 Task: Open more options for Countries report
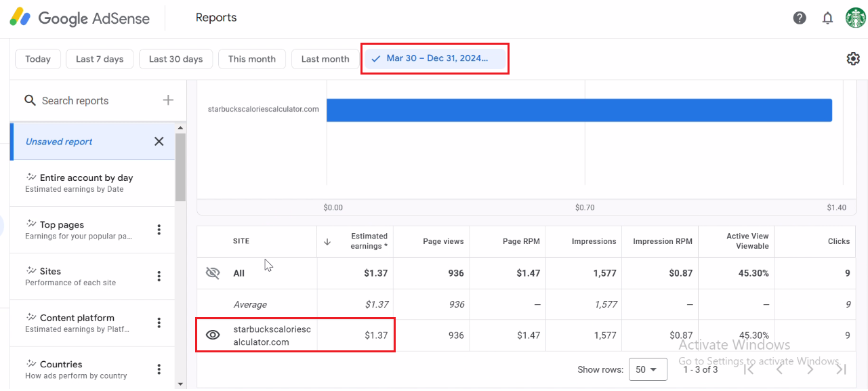[x=159, y=369]
